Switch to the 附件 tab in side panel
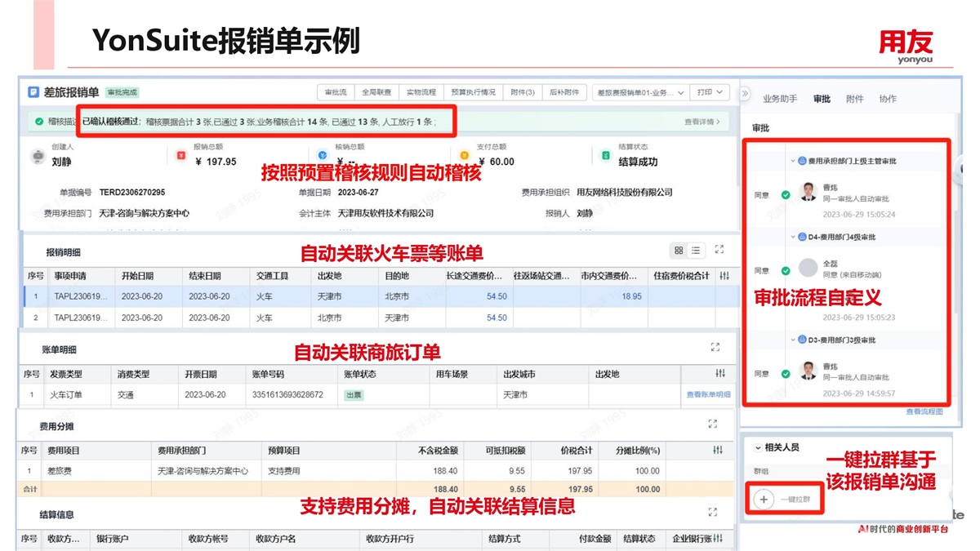This screenshot has height=551, width=980. click(854, 99)
